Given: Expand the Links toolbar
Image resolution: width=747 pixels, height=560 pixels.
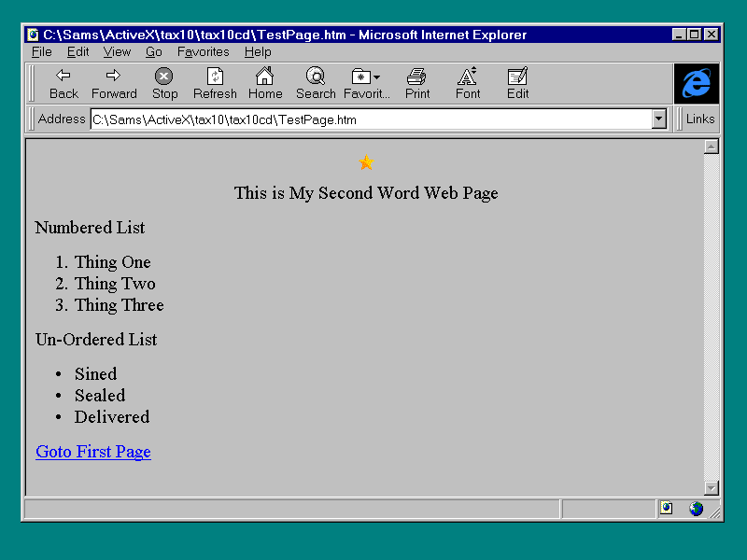Looking at the screenshot, I should pyautogui.click(x=700, y=119).
